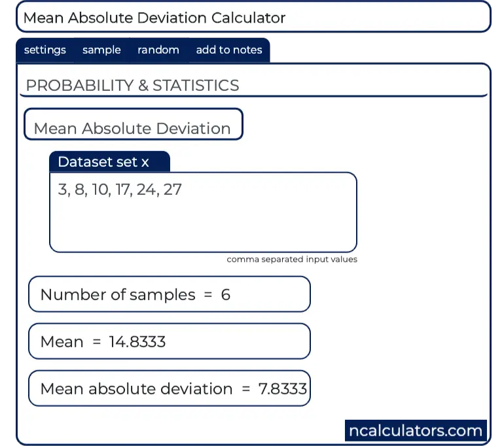Screen dimensions: 504x446
Task: Open the settings tab
Action: (x=45, y=50)
